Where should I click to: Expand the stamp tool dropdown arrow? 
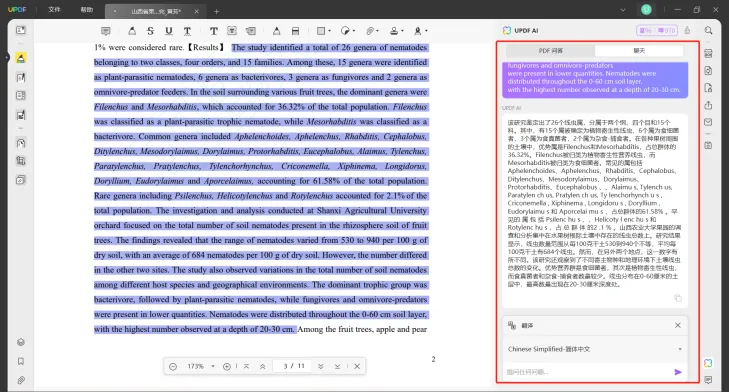(x=402, y=31)
